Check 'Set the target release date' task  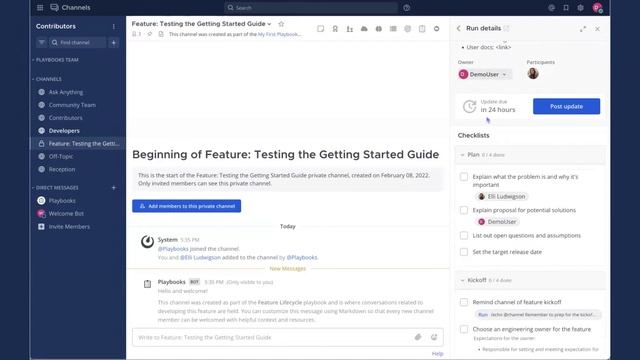coord(464,252)
